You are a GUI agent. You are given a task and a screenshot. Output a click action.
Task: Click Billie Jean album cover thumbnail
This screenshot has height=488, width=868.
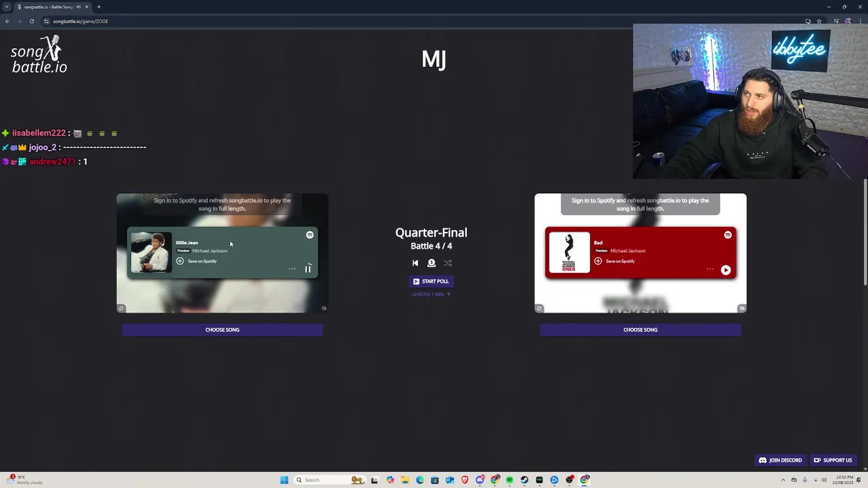pyautogui.click(x=151, y=252)
